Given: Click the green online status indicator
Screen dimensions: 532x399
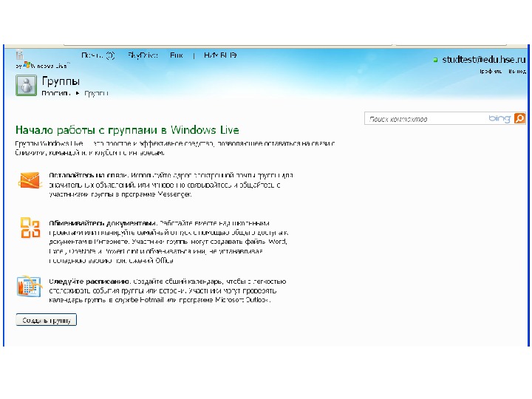Looking at the screenshot, I should click(x=435, y=60).
